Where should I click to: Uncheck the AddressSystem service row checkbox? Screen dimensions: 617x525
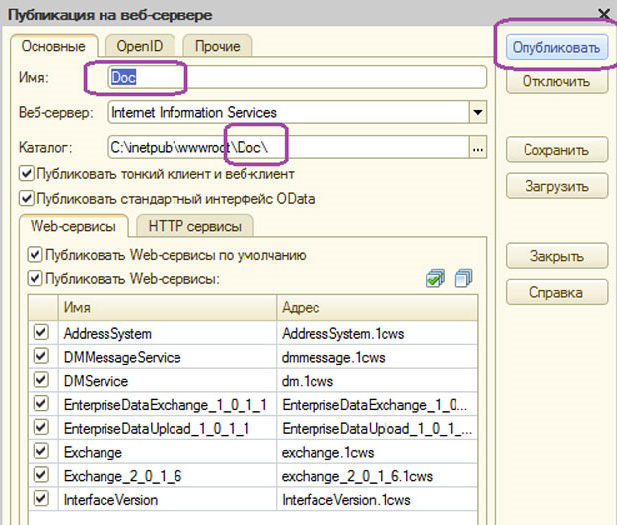tap(41, 333)
